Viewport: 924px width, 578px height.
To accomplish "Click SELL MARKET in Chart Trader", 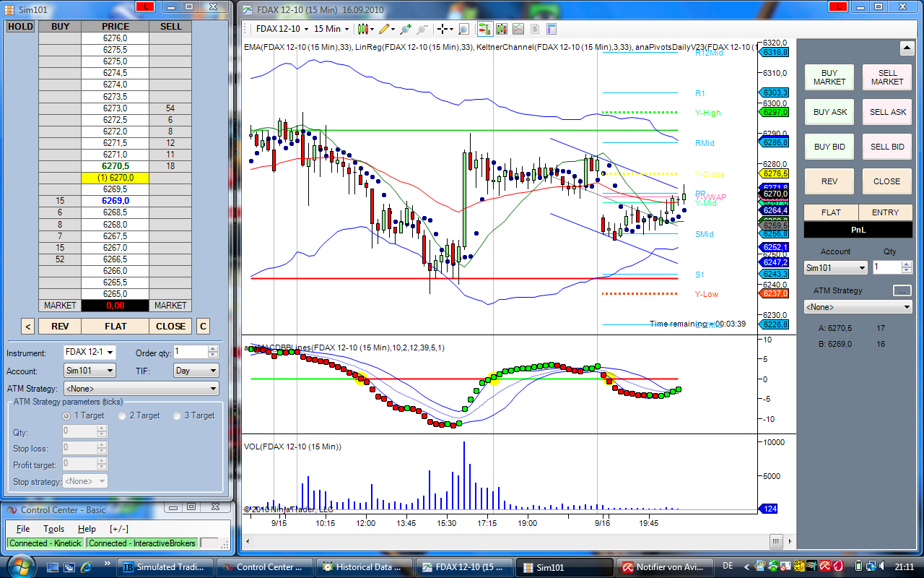I will pyautogui.click(x=887, y=77).
